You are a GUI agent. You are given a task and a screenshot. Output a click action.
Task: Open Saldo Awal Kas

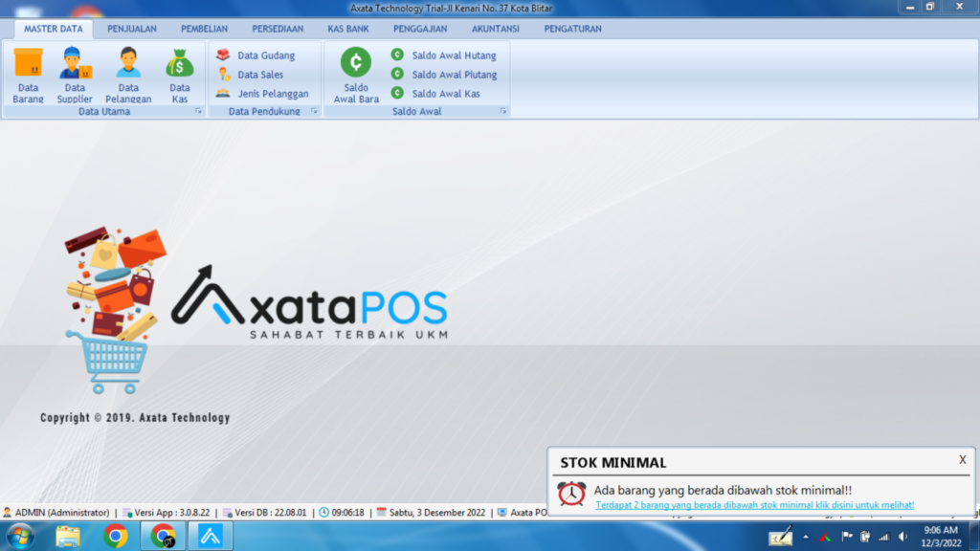pos(435,94)
